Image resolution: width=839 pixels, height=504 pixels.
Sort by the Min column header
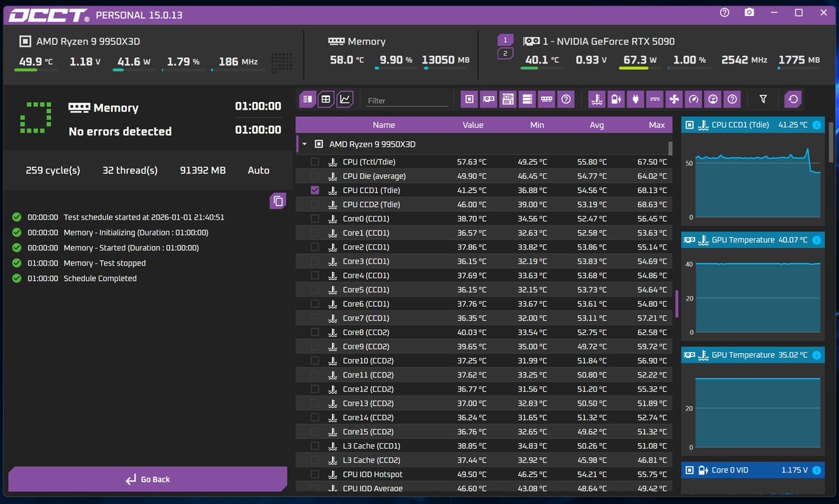(537, 125)
